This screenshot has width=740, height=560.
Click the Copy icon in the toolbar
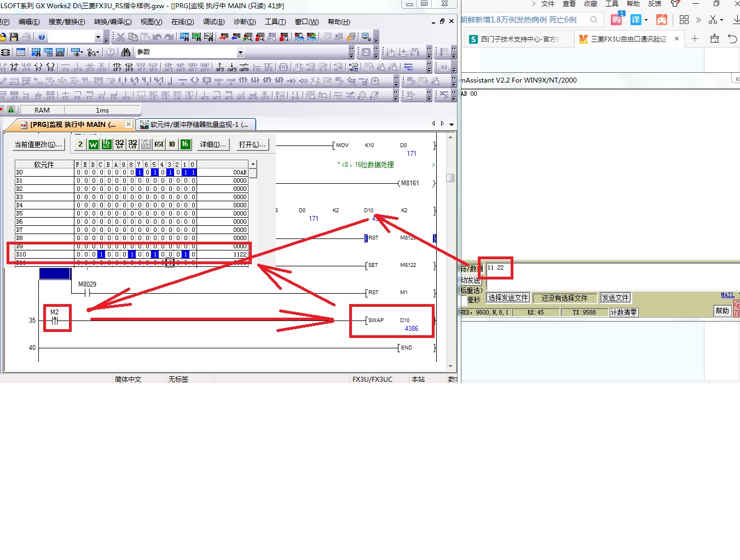pos(132,37)
